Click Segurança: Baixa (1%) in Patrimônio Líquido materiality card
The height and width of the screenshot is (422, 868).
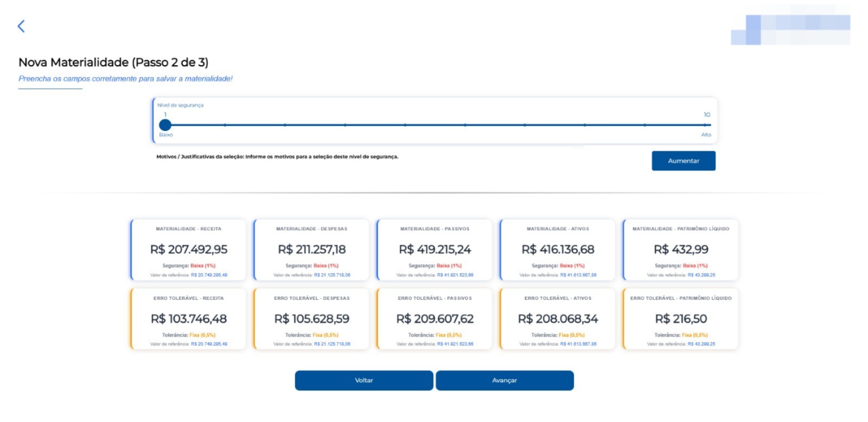click(x=681, y=266)
